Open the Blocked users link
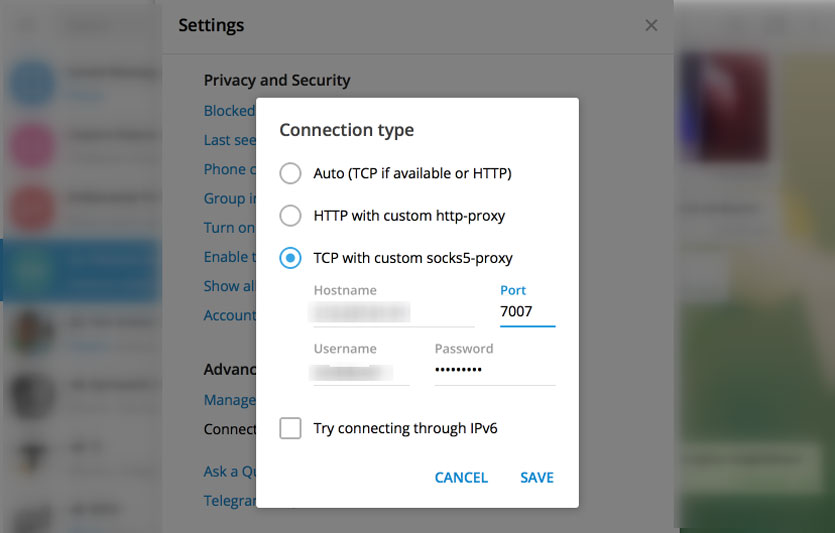This screenshot has height=533, width=835. point(230,111)
